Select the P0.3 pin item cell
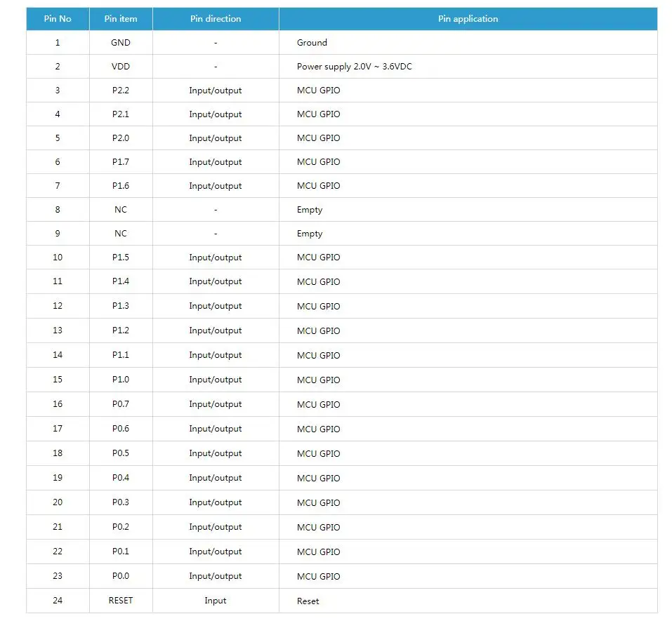672x628 pixels. [x=121, y=502]
